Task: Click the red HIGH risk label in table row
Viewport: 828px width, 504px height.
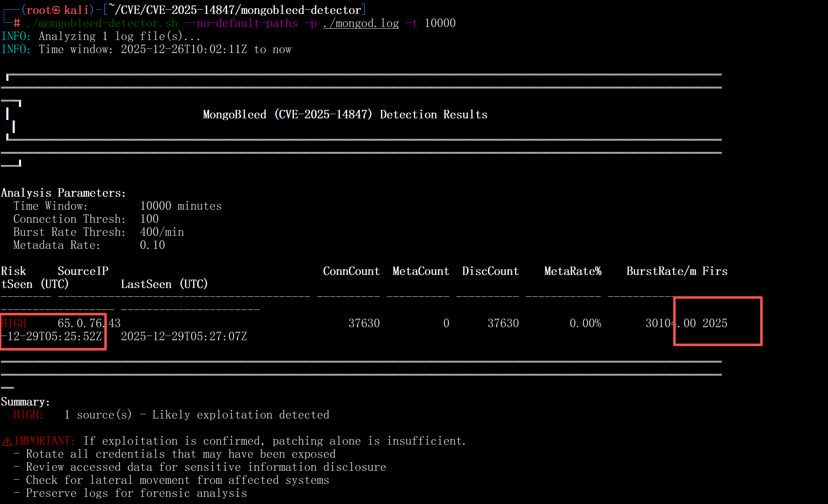Action: (x=14, y=323)
